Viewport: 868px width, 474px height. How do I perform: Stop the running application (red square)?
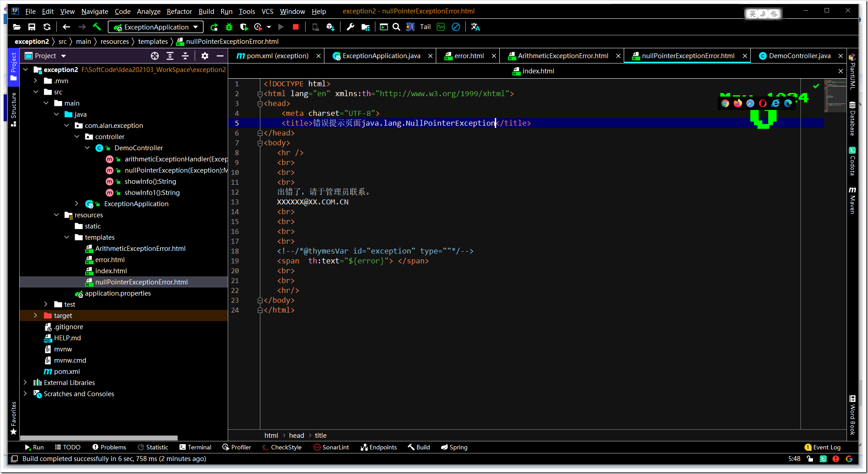coord(296,27)
